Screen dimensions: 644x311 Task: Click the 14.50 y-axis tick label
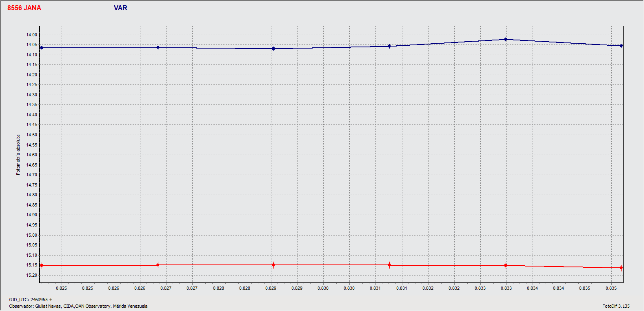tap(32, 135)
